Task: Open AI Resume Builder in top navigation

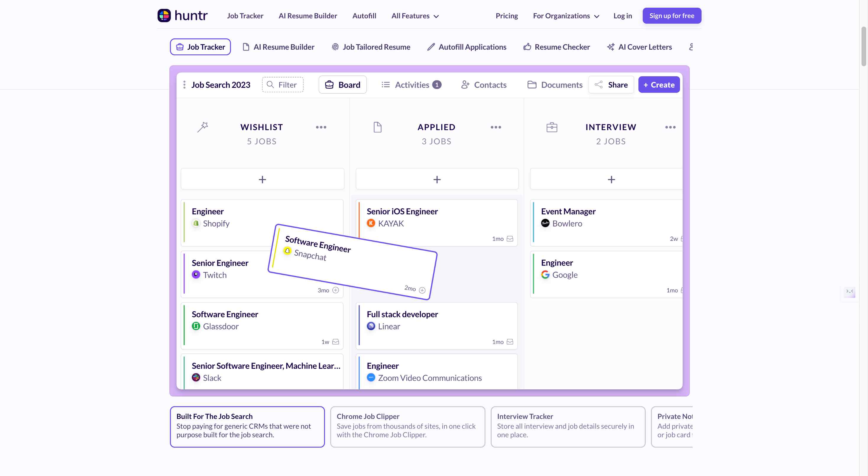Action: point(308,16)
